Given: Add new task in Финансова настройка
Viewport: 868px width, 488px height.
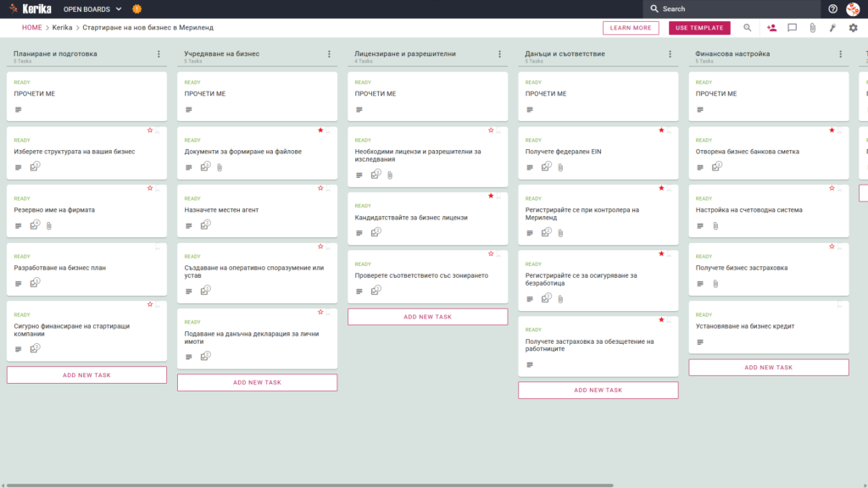Looking at the screenshot, I should click(x=769, y=368).
